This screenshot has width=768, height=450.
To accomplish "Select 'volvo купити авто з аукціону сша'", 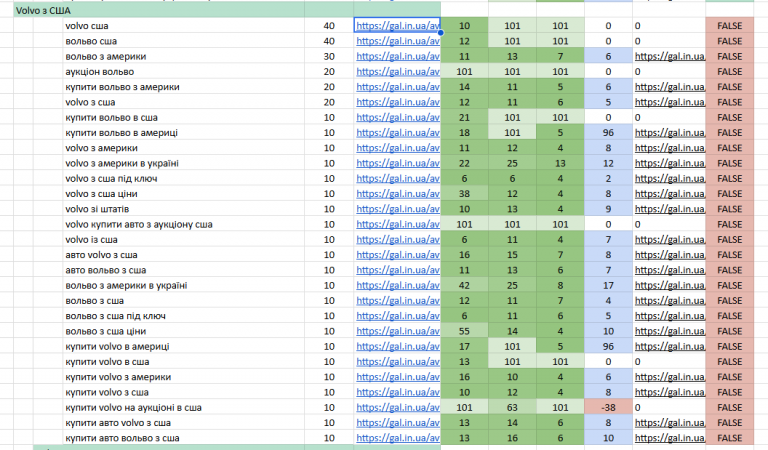I will tap(139, 224).
